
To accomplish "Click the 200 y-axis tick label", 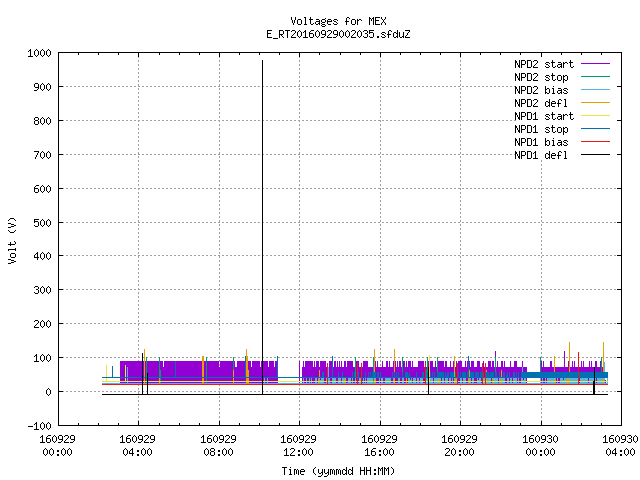I will (42, 324).
